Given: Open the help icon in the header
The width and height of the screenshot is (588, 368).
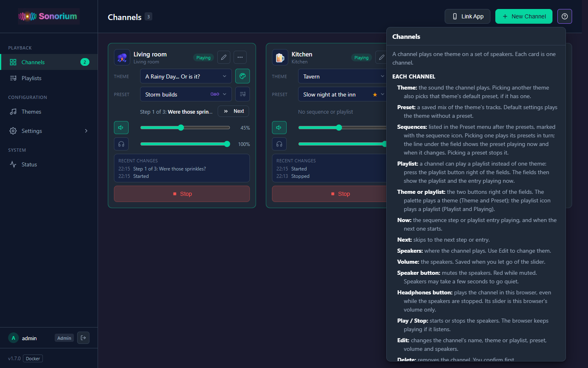Looking at the screenshot, I should point(564,16).
